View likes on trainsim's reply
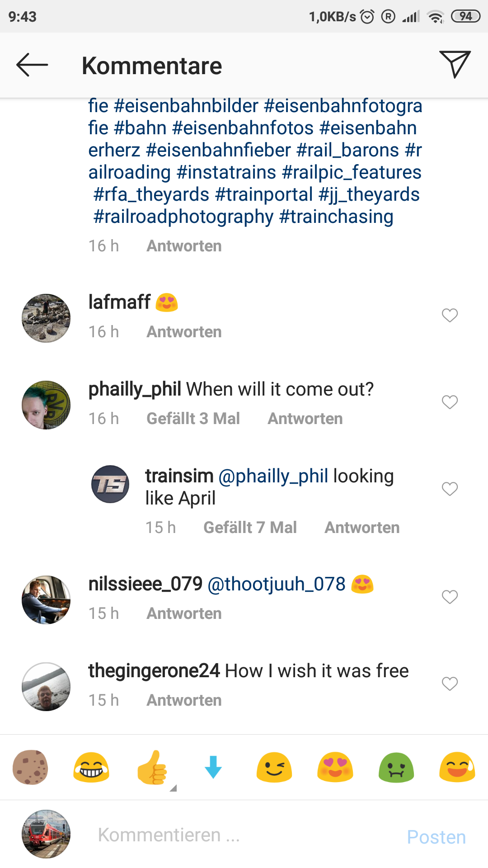This screenshot has height=868, width=488. click(x=250, y=528)
